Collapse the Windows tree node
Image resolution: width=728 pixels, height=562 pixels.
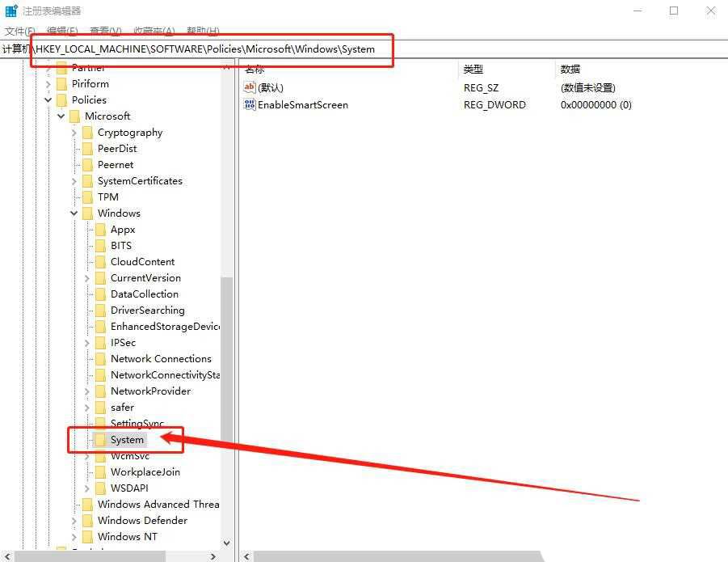pyautogui.click(x=73, y=213)
